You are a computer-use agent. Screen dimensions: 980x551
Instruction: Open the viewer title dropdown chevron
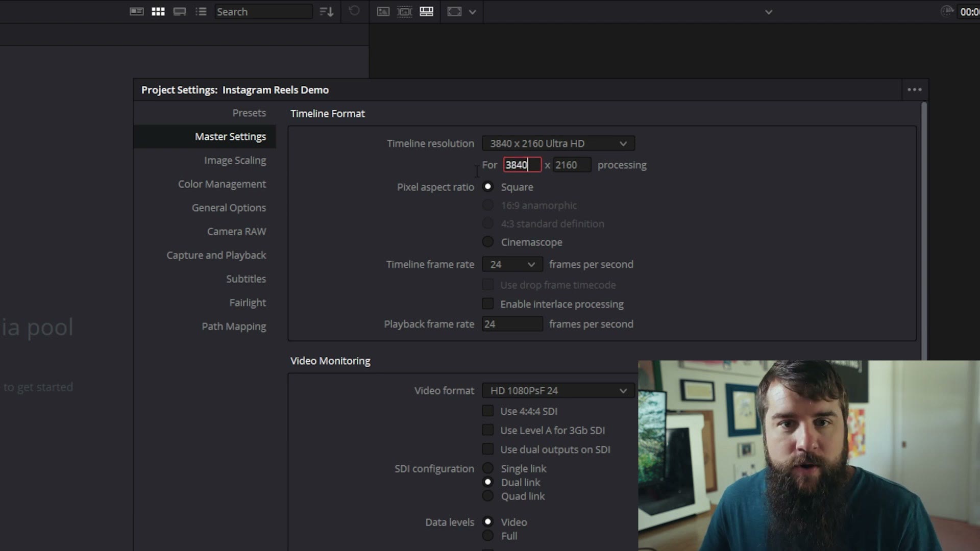(769, 12)
